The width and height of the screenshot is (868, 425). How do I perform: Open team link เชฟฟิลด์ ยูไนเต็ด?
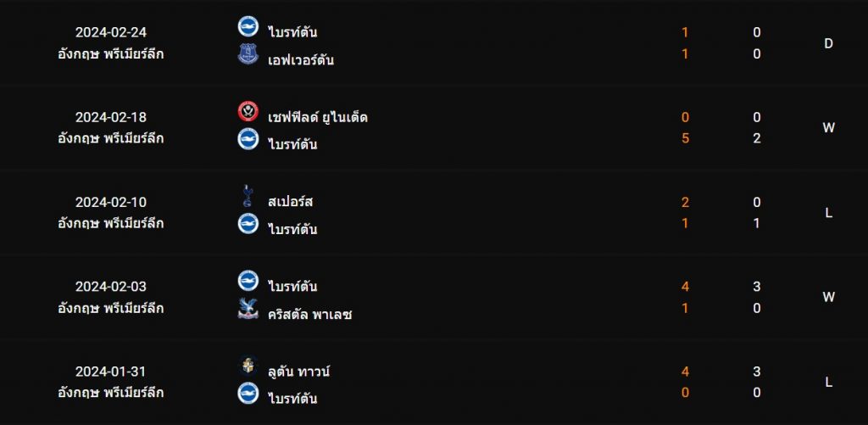point(317,117)
